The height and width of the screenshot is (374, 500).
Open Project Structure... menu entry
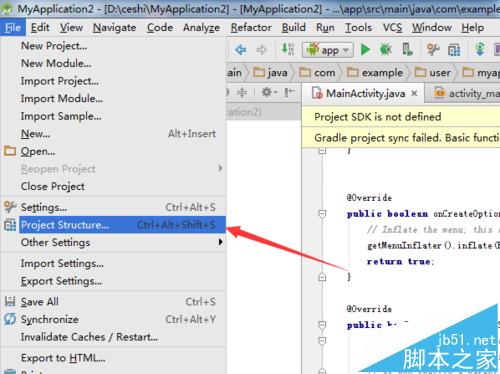point(113,225)
